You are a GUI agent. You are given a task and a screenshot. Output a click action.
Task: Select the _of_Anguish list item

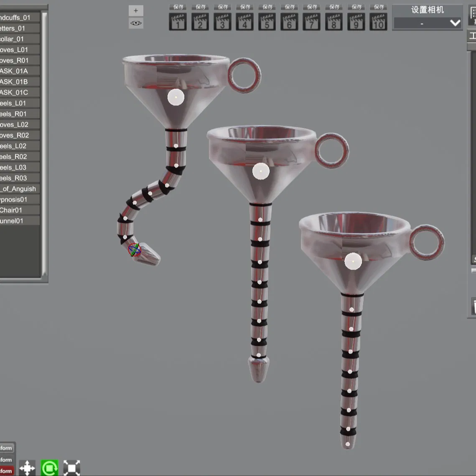pos(19,189)
